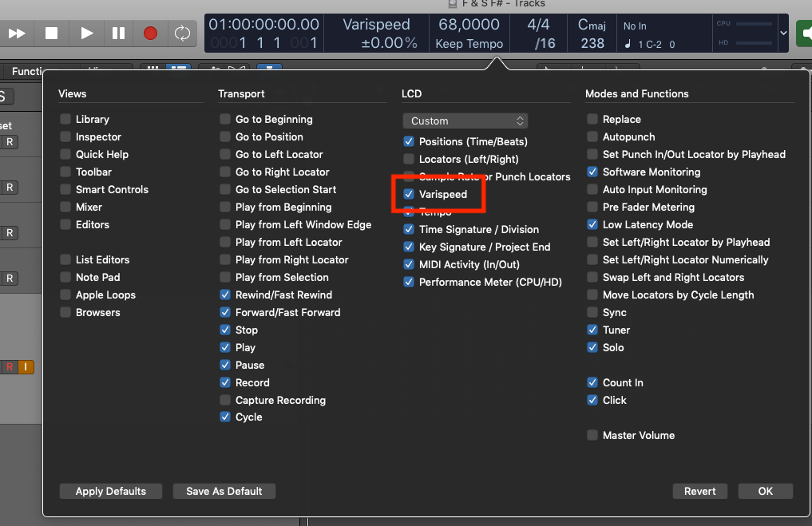Screen dimensions: 812x526
Task: Click the HD performance meter
Action: (745, 42)
